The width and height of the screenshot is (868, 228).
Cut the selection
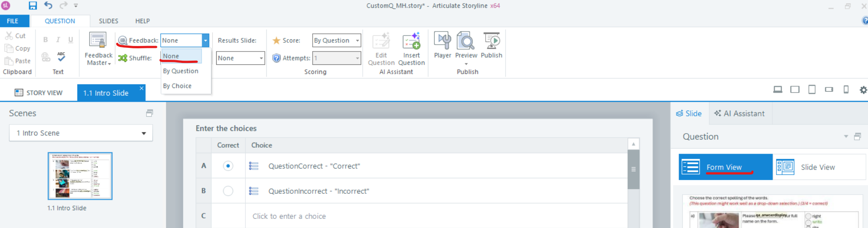pyautogui.click(x=15, y=36)
